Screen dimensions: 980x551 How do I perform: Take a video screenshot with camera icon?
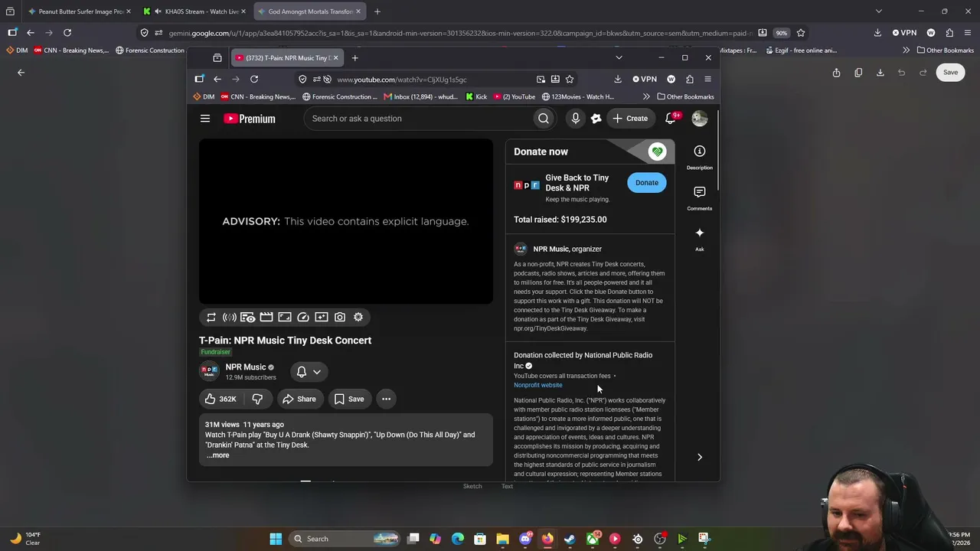(340, 317)
